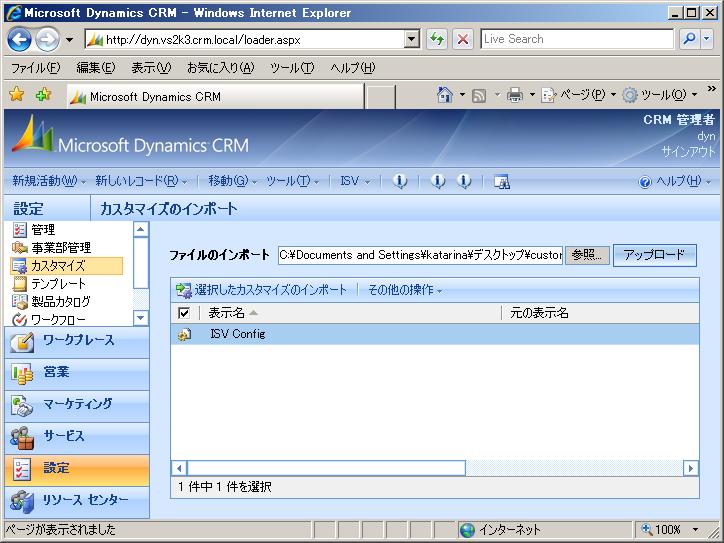Image resolution: width=724 pixels, height=543 pixels.
Task: Open the ファイル(F) menu
Action: tap(36, 68)
